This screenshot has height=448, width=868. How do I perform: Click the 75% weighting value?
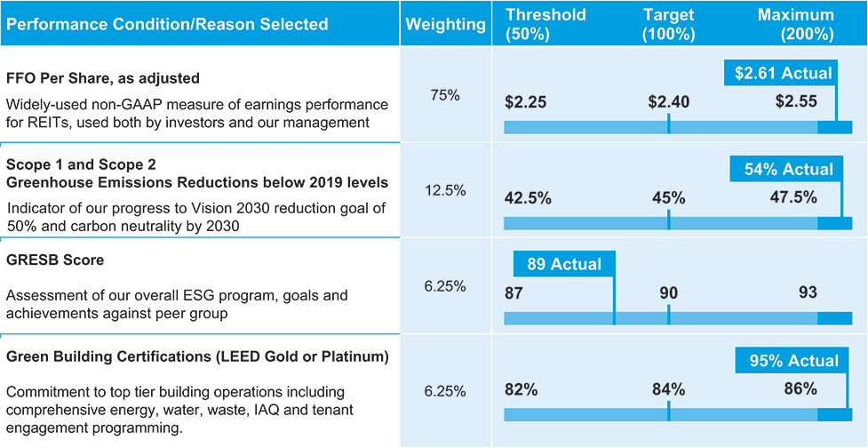444,95
